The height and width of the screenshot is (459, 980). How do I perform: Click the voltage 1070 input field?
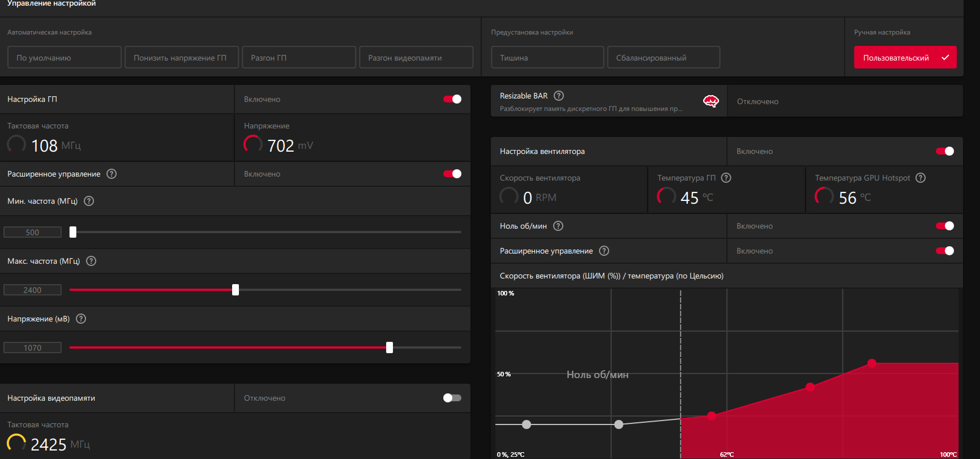tap(32, 348)
